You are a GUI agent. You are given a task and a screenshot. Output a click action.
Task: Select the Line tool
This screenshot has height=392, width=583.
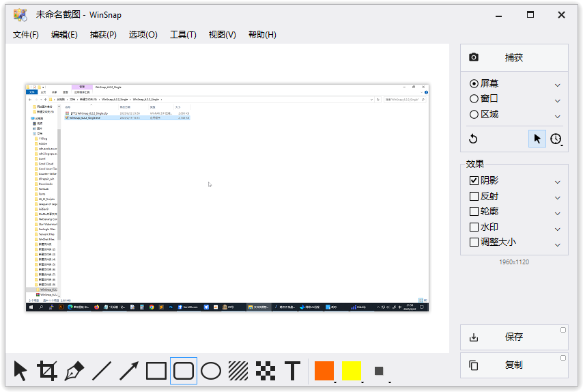[102, 371]
